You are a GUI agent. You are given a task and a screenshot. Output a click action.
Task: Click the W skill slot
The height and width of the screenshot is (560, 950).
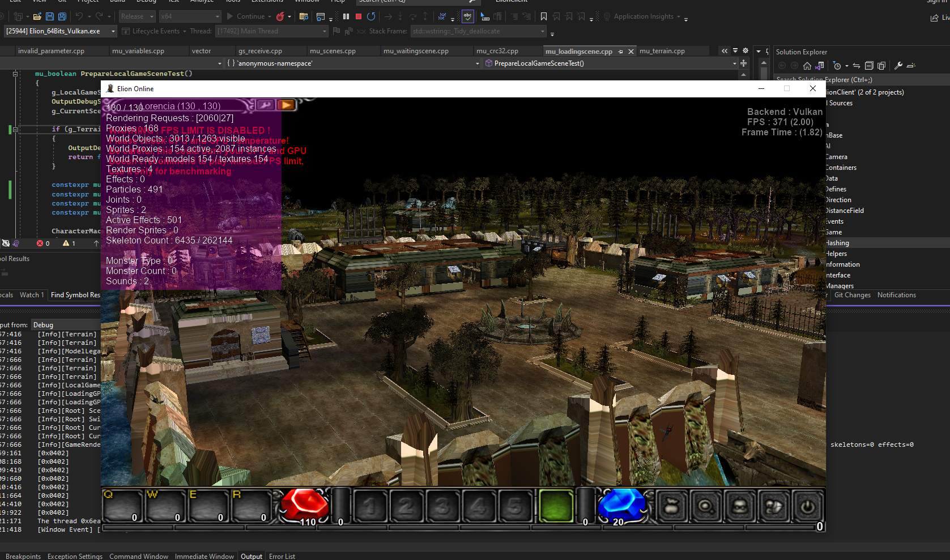(x=165, y=505)
